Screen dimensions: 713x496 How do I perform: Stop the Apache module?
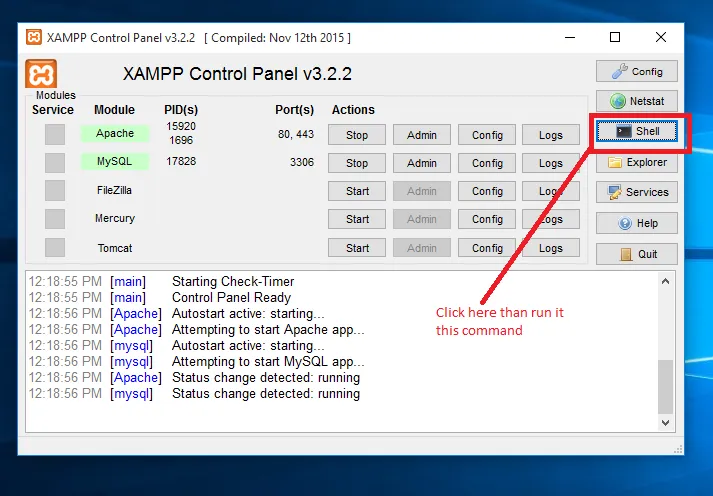pyautogui.click(x=357, y=135)
